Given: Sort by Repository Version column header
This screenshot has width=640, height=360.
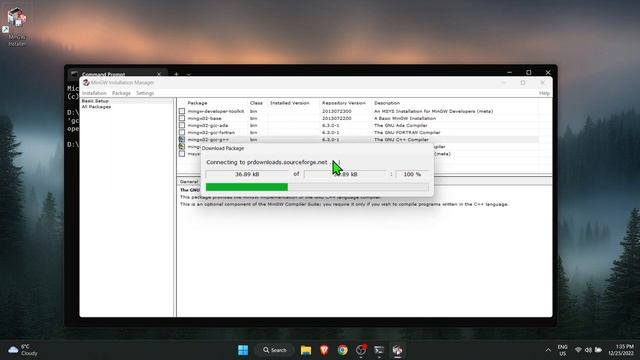Looking at the screenshot, I should pyautogui.click(x=344, y=103).
